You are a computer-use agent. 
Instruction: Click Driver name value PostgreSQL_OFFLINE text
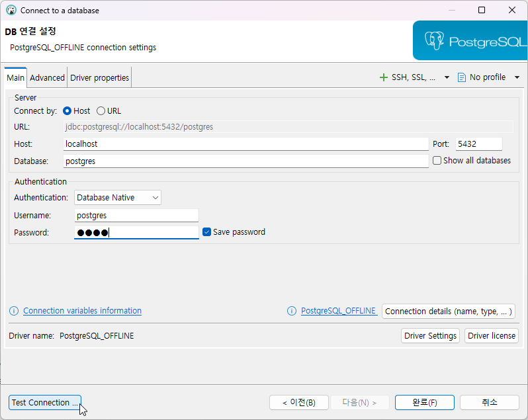point(97,336)
